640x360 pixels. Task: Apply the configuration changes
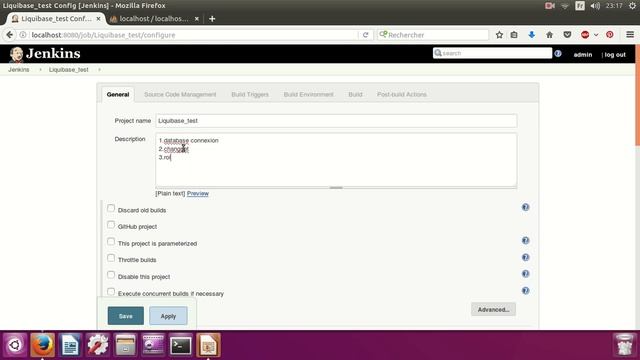(x=168, y=316)
